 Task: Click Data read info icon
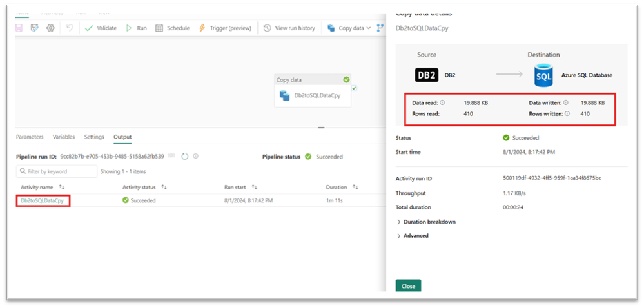tap(442, 102)
